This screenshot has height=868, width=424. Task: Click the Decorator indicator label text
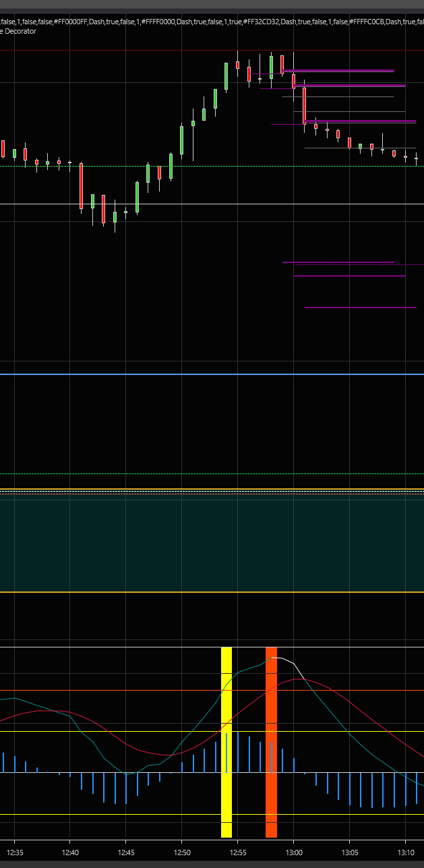pos(20,31)
